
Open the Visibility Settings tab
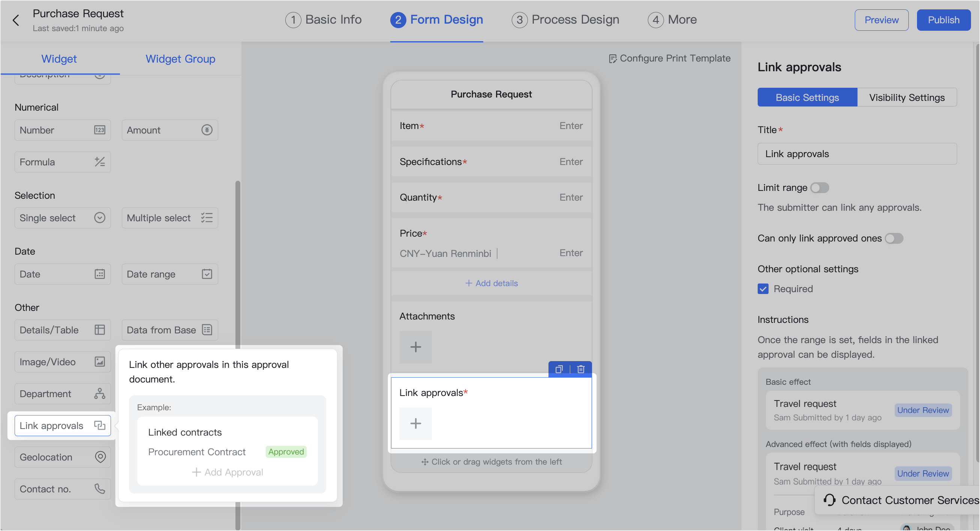[x=907, y=97]
